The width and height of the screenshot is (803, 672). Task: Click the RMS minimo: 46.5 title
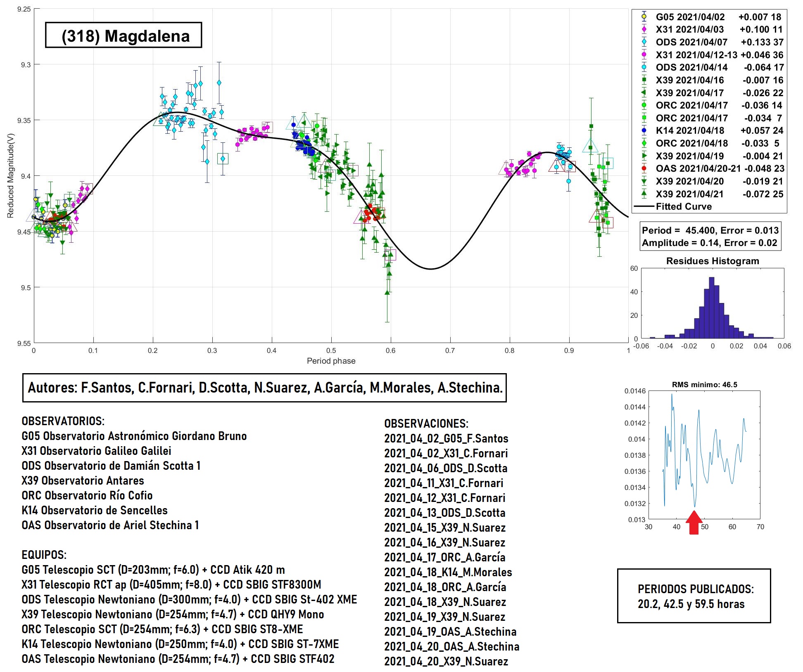point(705,385)
